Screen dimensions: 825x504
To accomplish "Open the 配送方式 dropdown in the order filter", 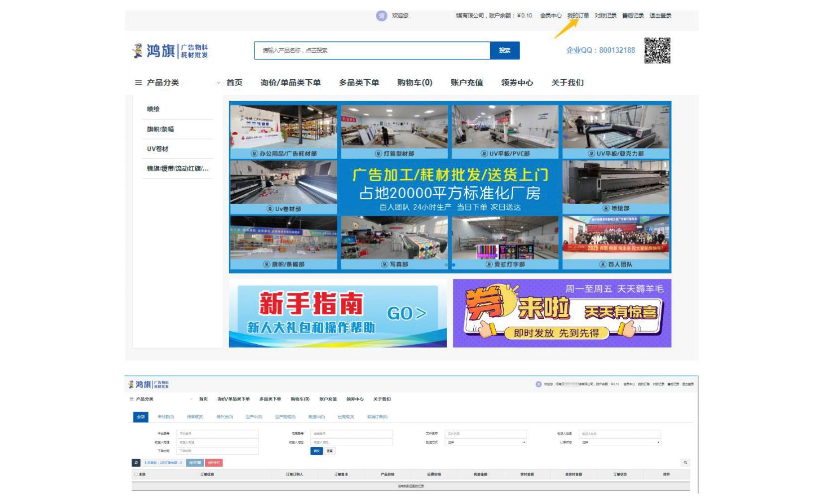I will [486, 442].
